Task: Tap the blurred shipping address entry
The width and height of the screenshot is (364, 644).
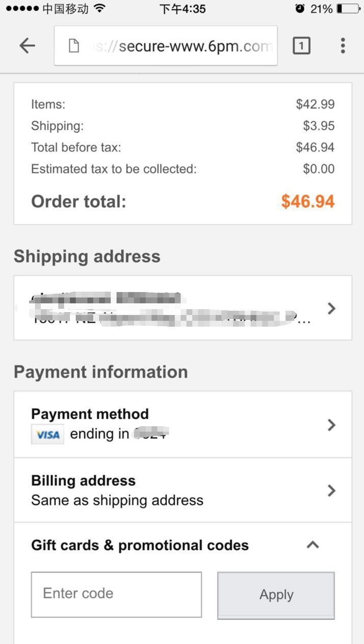Action: point(163,308)
